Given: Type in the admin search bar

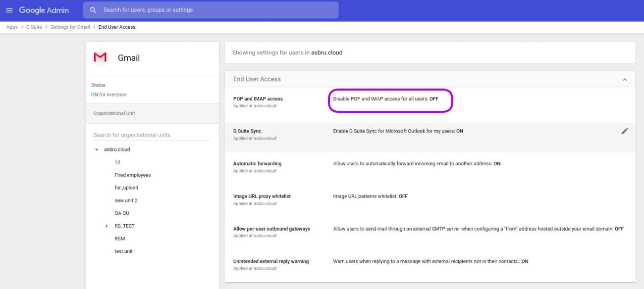Looking at the screenshot, I should [x=213, y=10].
